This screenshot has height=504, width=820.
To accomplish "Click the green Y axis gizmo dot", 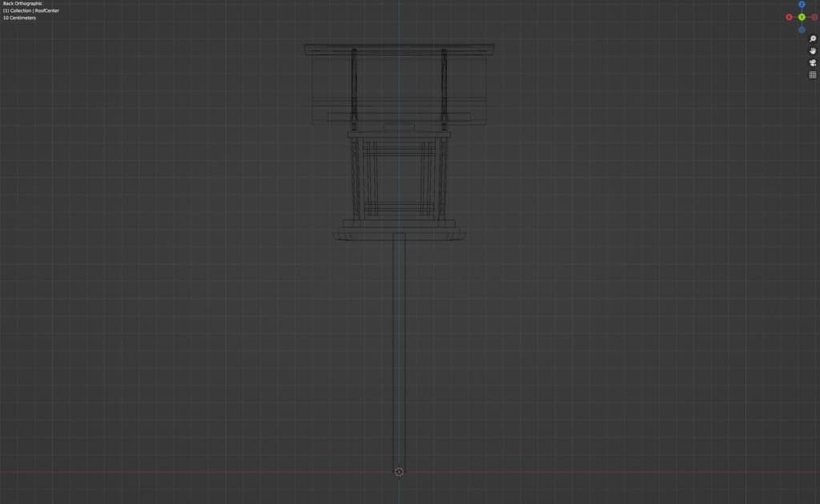I will coord(802,18).
